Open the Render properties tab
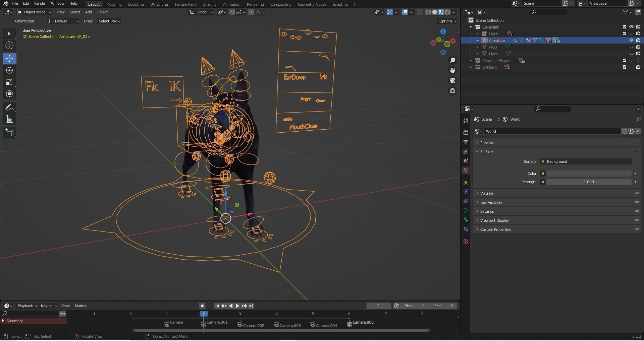Screen dimensions: 644x341 click(466, 133)
